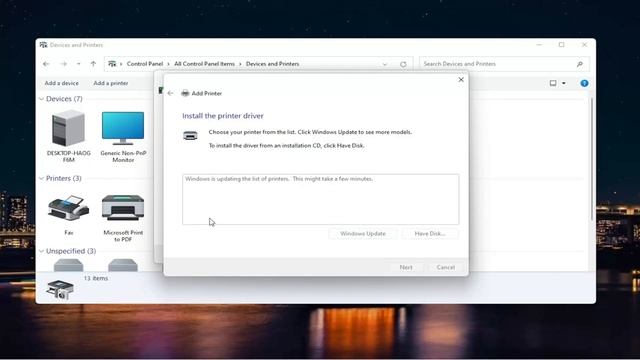The height and width of the screenshot is (360, 640).
Task: Click Control Panel in address breadcrumb
Action: pyautogui.click(x=144, y=64)
